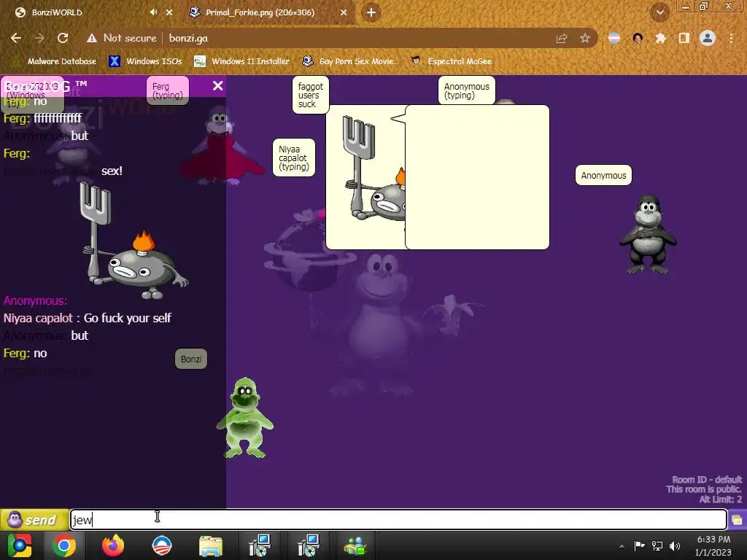Click the Anonymous name tag
This screenshot has width=747, height=560.
603,175
